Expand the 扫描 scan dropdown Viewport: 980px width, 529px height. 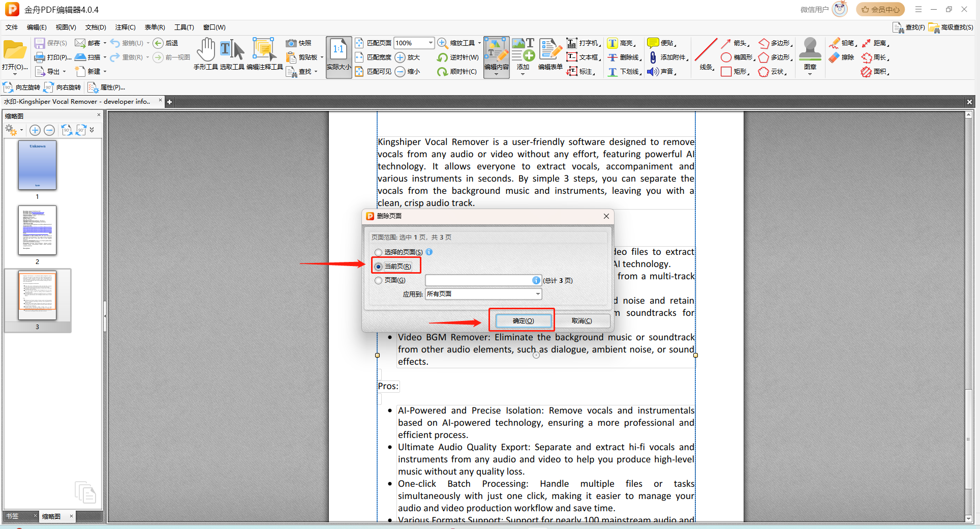[105, 57]
